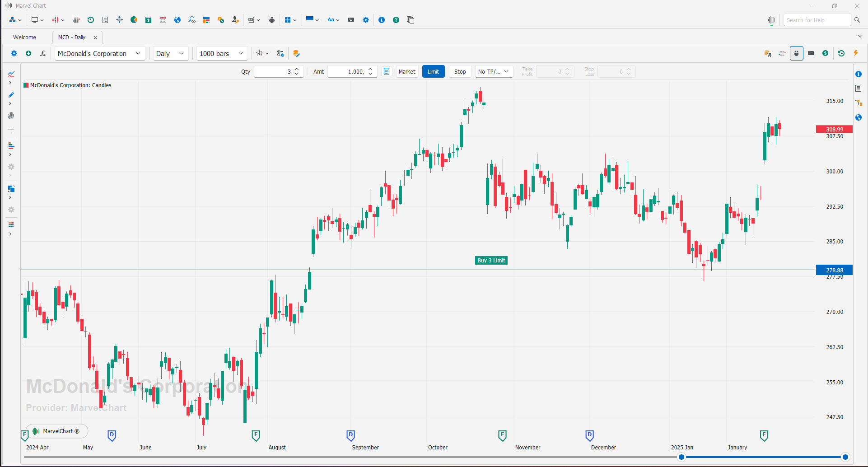868x467 pixels.
Task: Click the right handle of time range slider
Action: (845, 457)
